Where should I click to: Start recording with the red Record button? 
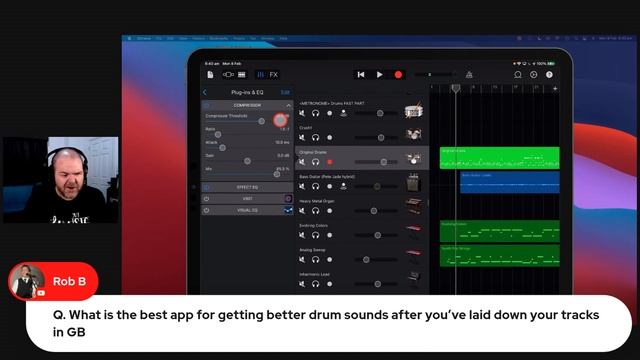(398, 75)
